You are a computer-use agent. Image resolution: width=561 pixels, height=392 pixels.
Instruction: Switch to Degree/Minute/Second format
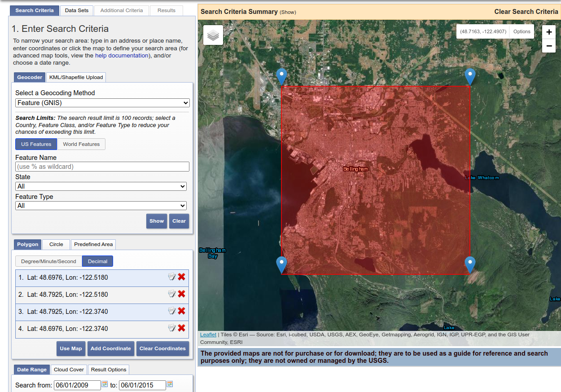coord(48,261)
